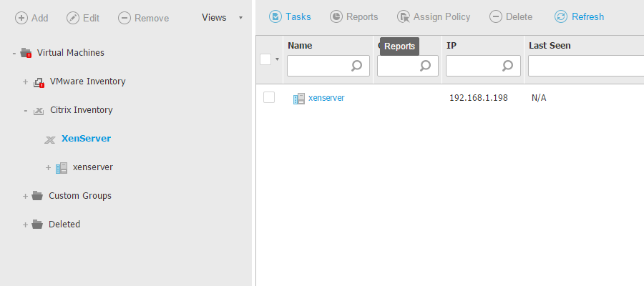Open the select-all checkbox dropdown arrow

click(277, 59)
